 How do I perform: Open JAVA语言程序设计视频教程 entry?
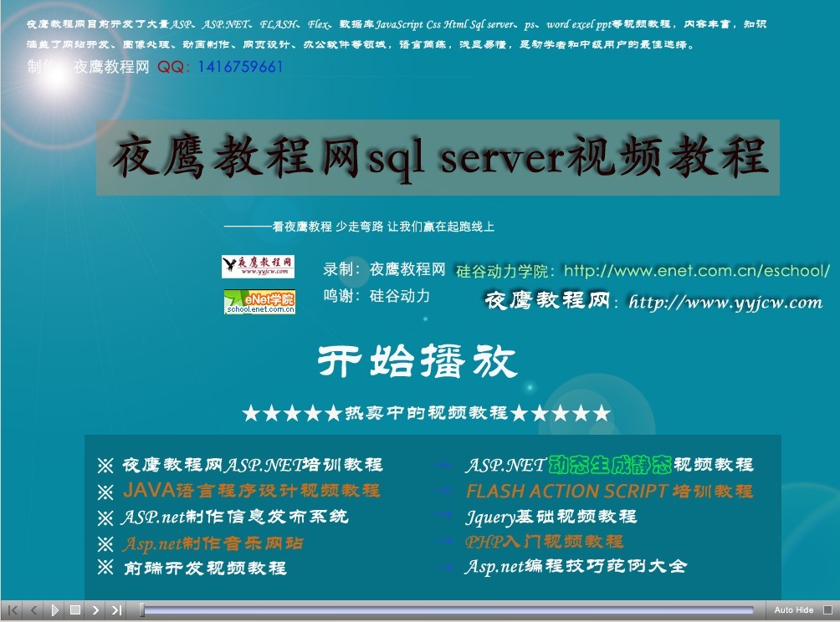pyautogui.click(x=251, y=490)
